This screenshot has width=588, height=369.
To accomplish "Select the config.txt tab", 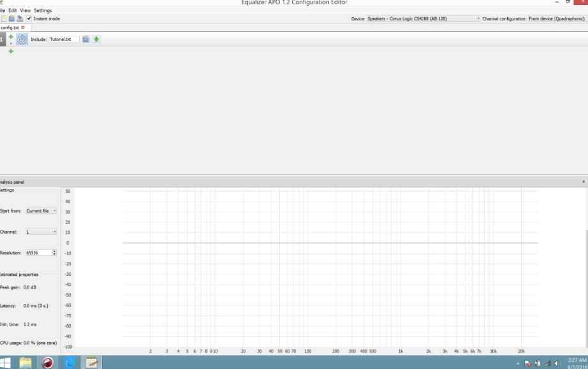I will pos(10,27).
